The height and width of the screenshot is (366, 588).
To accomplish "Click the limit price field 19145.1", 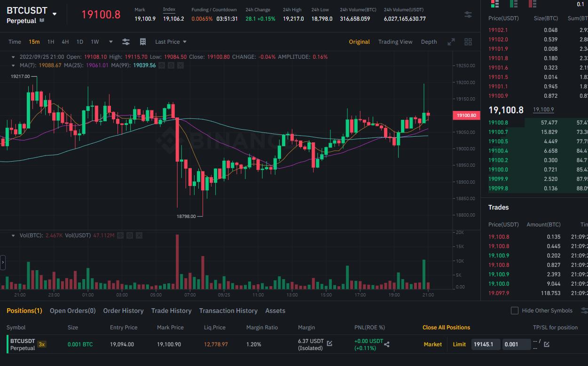I will tap(486, 344).
